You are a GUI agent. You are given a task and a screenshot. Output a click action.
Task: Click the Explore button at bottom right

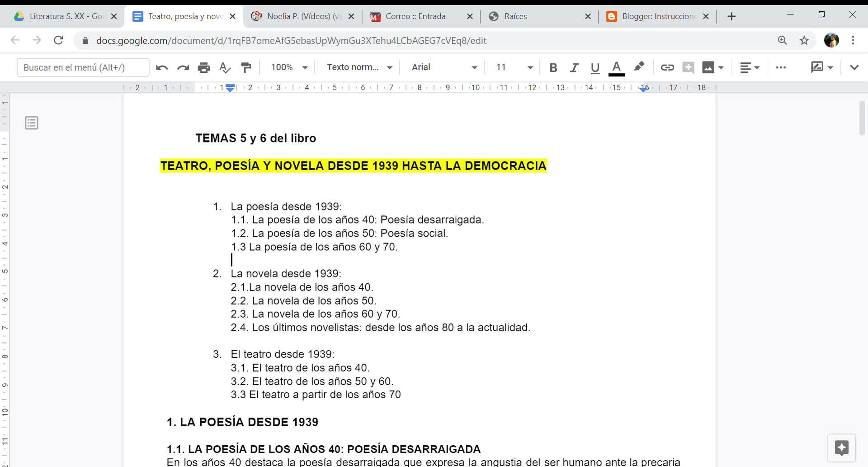click(x=841, y=448)
